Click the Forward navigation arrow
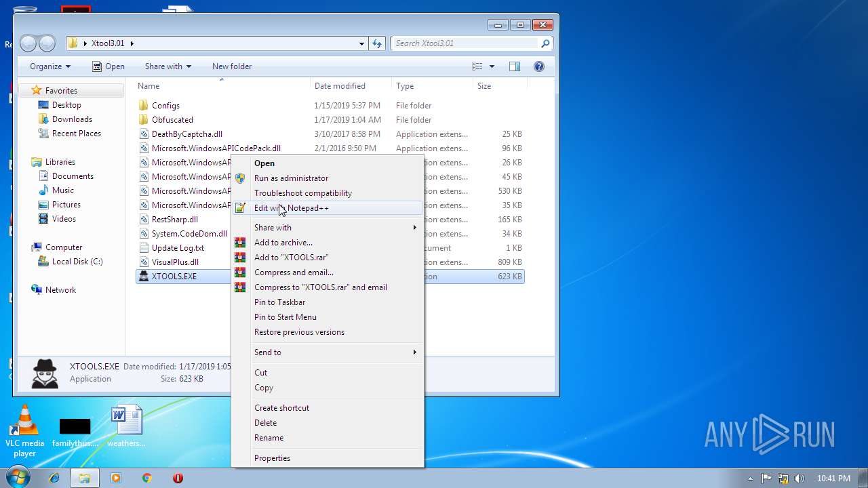The width and height of the screenshot is (868, 488). (47, 43)
